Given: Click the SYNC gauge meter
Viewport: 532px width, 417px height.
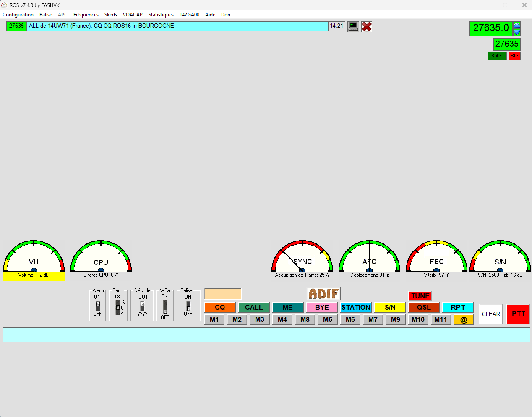Looking at the screenshot, I should point(302,256).
